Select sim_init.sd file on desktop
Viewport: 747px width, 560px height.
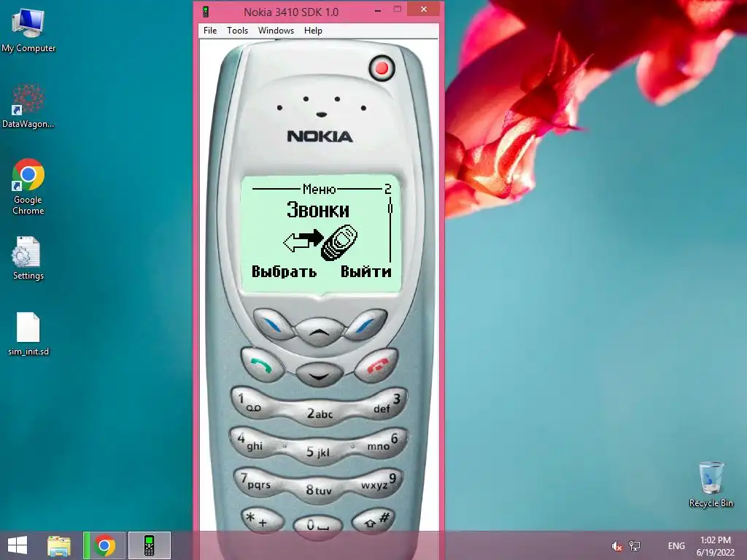(28, 334)
